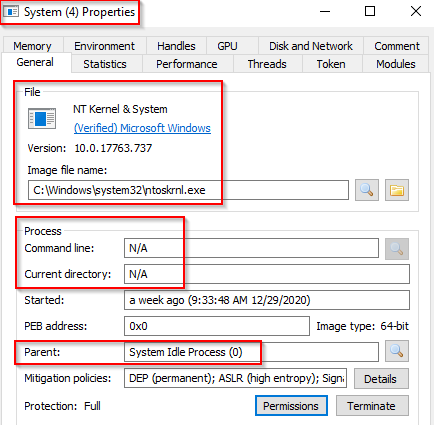Close the System Properties window
This screenshot has height=425, width=434.
click(416, 12)
